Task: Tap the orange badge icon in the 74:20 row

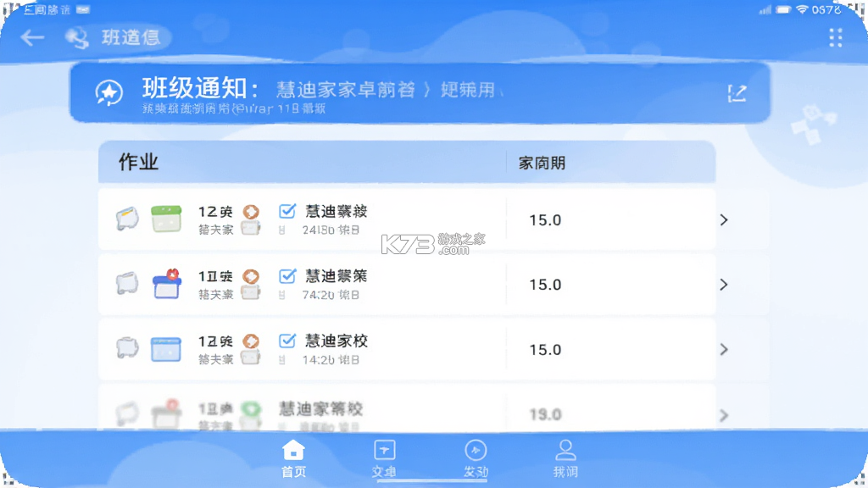Action: pyautogui.click(x=251, y=276)
